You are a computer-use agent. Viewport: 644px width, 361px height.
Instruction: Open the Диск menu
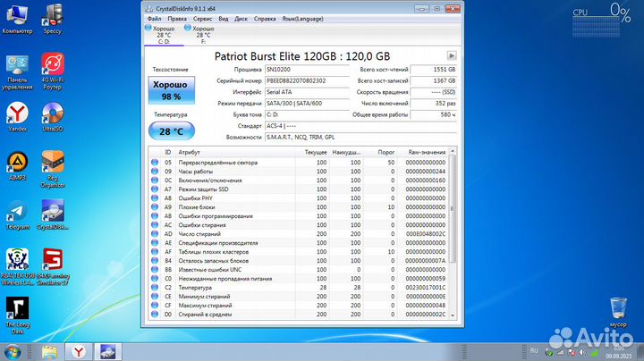point(240,18)
